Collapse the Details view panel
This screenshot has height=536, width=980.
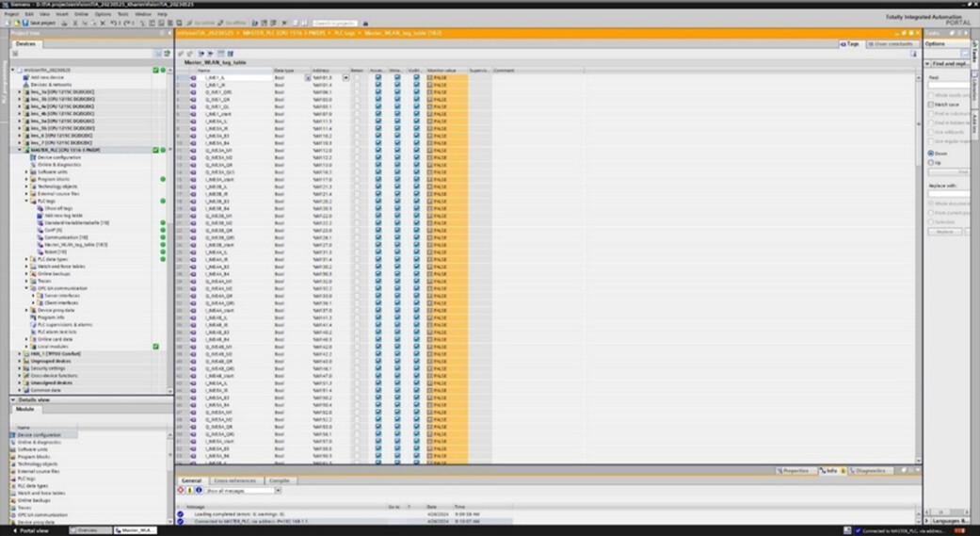[x=13, y=399]
